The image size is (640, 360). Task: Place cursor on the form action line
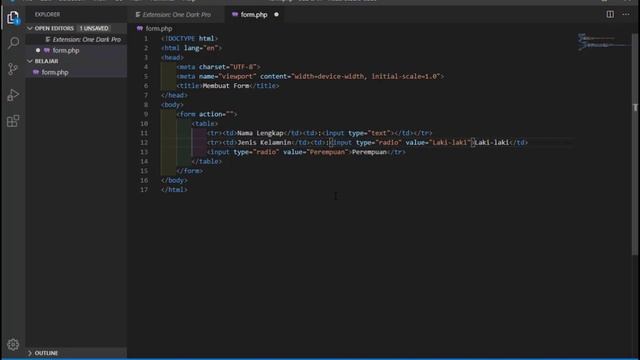[207, 114]
